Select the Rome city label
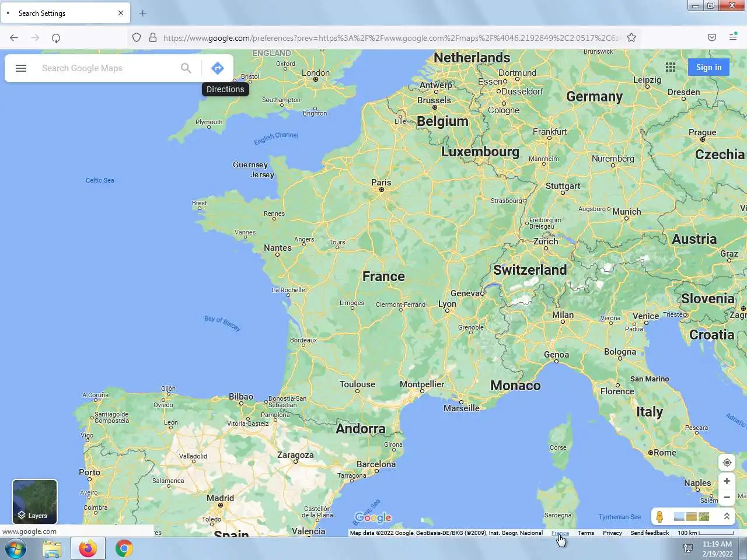 point(665,453)
